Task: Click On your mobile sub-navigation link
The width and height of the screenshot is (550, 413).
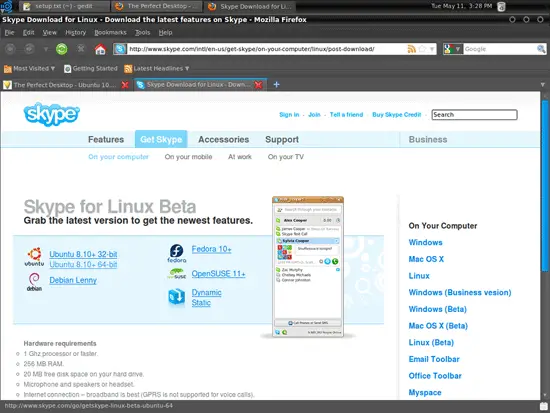Action: [188, 157]
